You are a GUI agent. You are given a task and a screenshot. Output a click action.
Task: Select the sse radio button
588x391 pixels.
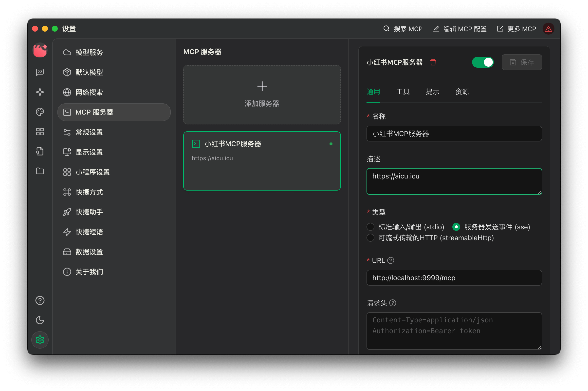coord(456,227)
